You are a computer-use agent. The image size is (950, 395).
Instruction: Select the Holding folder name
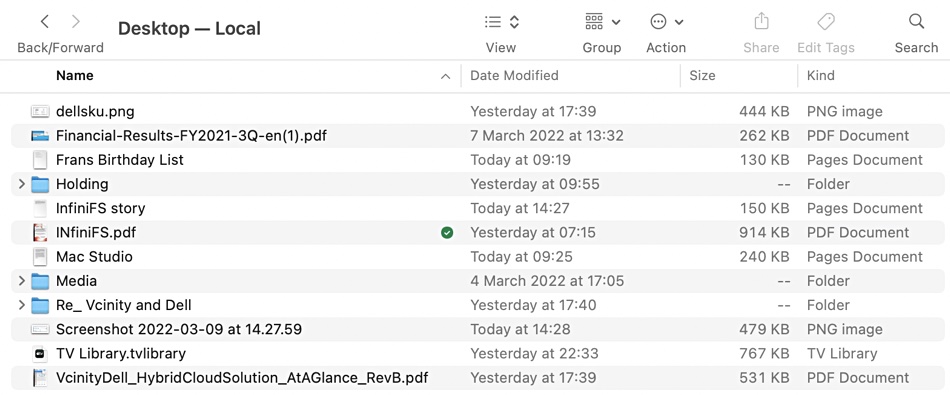(x=82, y=184)
